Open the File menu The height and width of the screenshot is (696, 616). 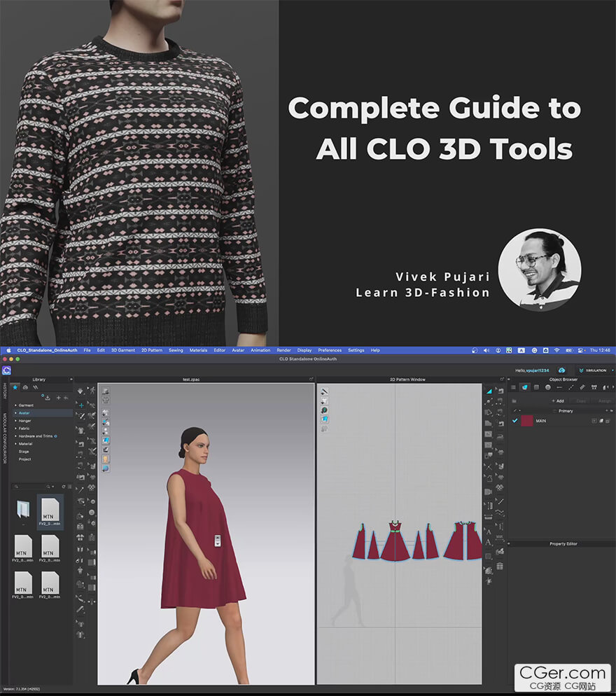[x=87, y=350]
